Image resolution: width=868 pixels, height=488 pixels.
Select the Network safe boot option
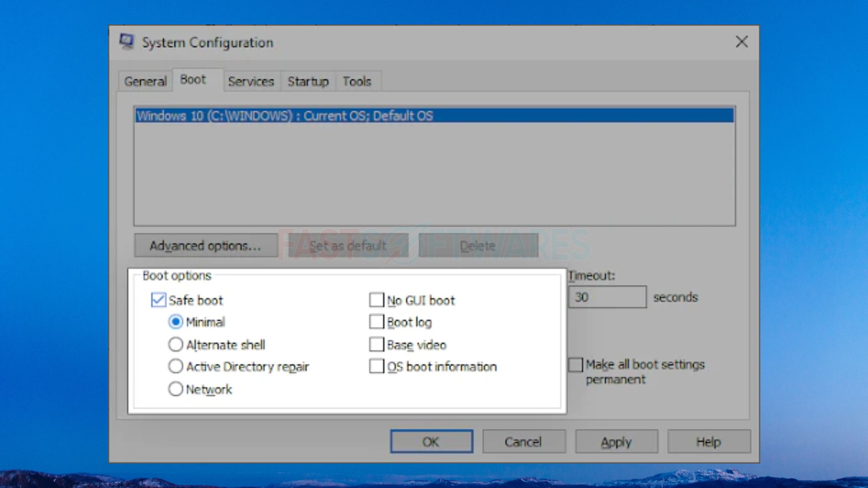(175, 389)
